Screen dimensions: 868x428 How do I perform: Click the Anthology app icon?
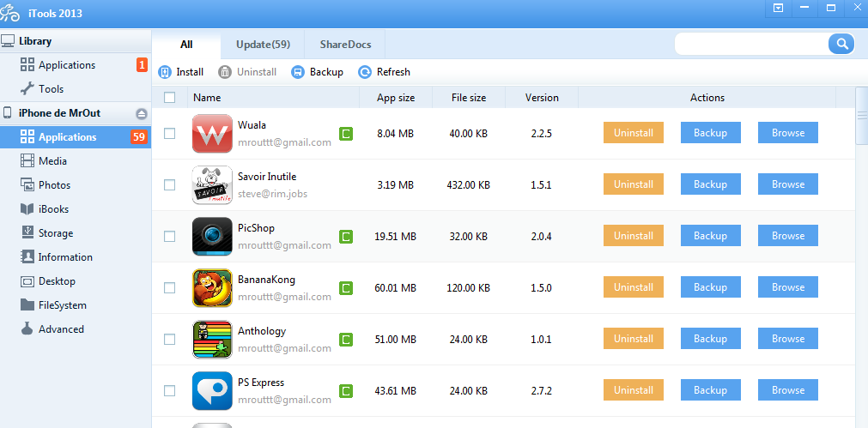tap(212, 339)
